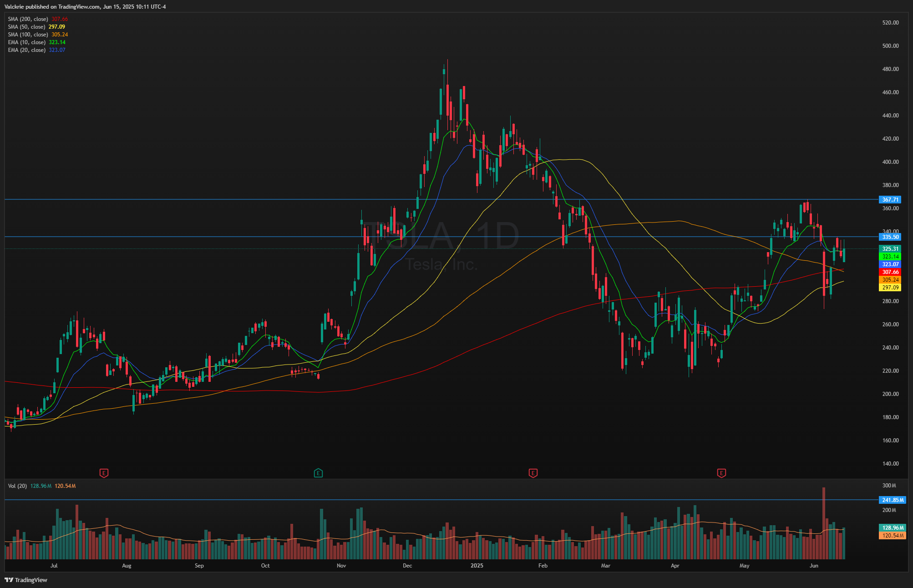Click the orange 305.24 SMA price label
The height and width of the screenshot is (588, 913).
pos(890,280)
